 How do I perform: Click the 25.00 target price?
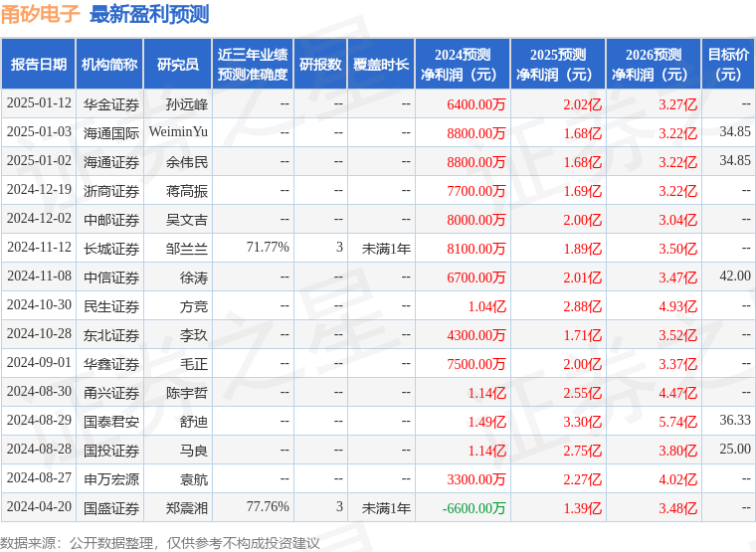point(735,449)
